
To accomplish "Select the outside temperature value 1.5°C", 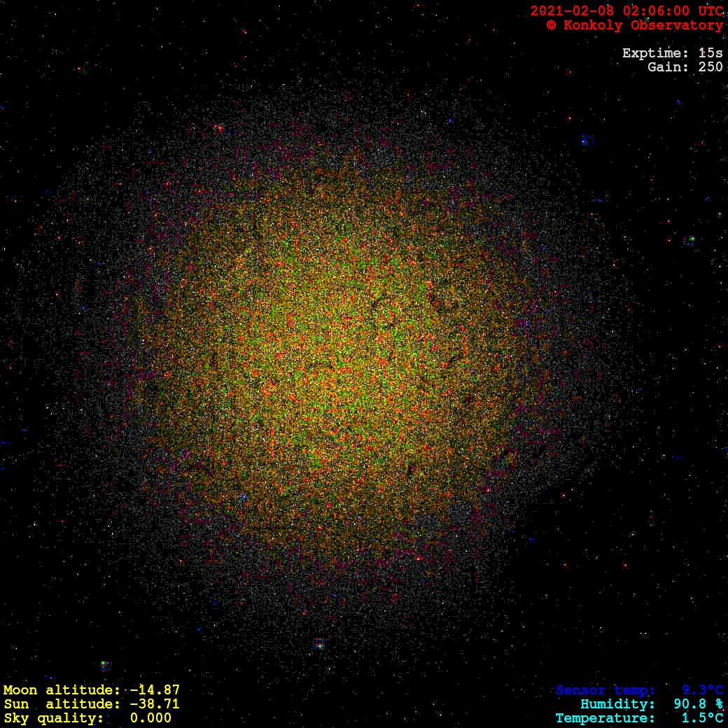I will click(x=702, y=718).
